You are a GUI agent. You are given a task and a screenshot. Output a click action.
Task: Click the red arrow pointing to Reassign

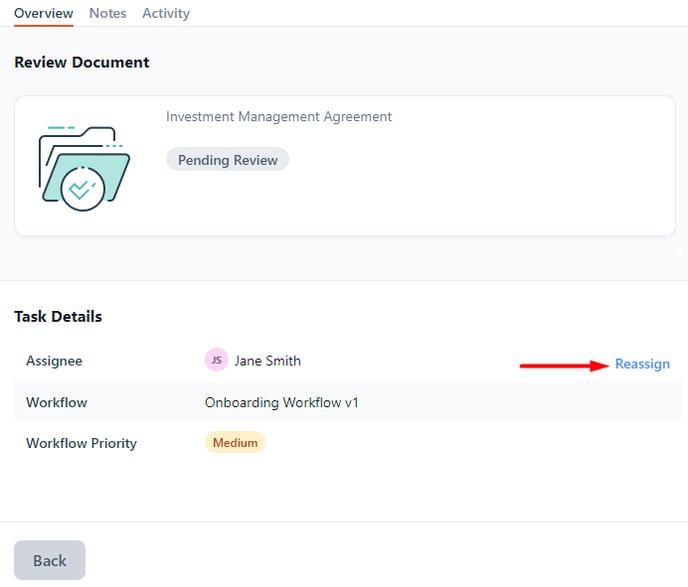pos(565,366)
